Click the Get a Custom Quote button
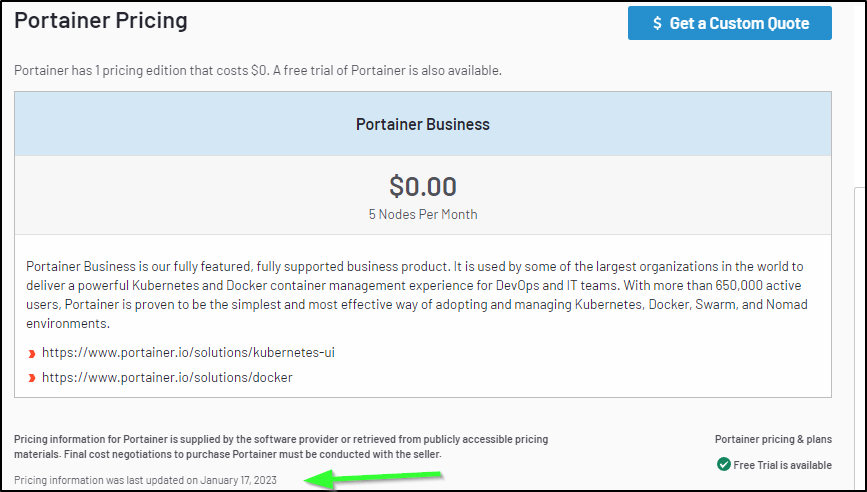Screen dimensions: 867x492 coord(729,23)
